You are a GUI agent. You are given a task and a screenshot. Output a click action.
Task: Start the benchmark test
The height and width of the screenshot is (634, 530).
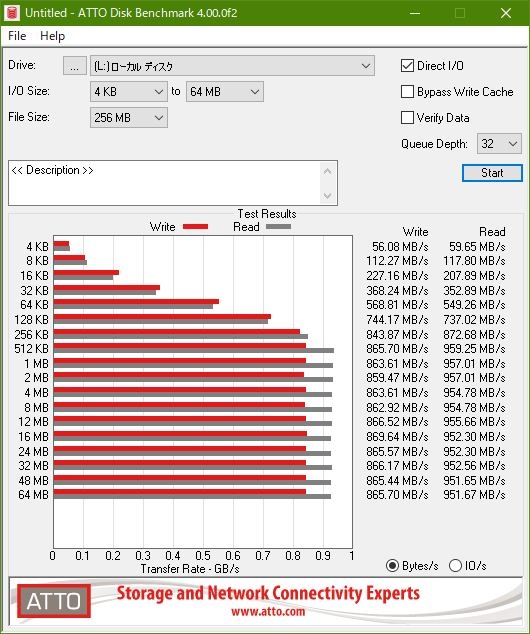click(x=492, y=173)
